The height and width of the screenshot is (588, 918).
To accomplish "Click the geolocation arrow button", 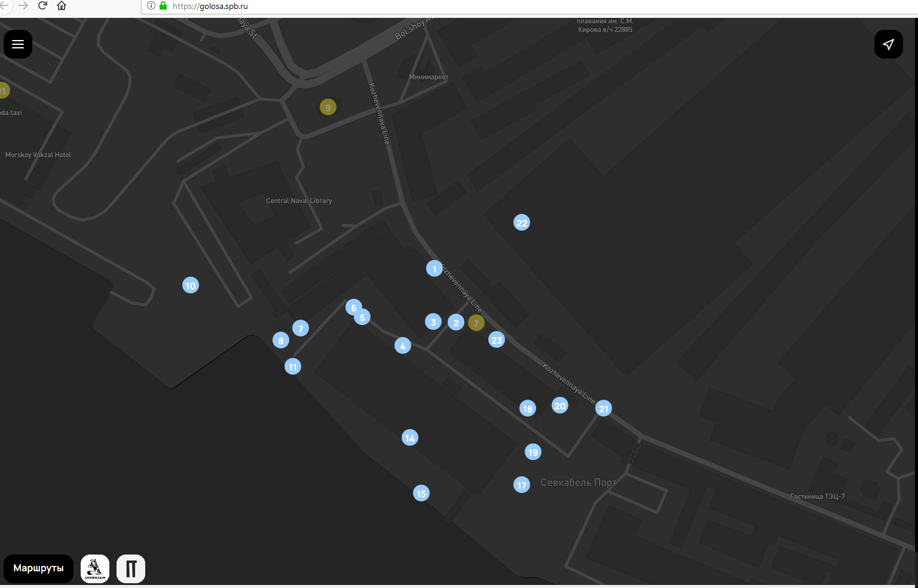I will coord(888,44).
